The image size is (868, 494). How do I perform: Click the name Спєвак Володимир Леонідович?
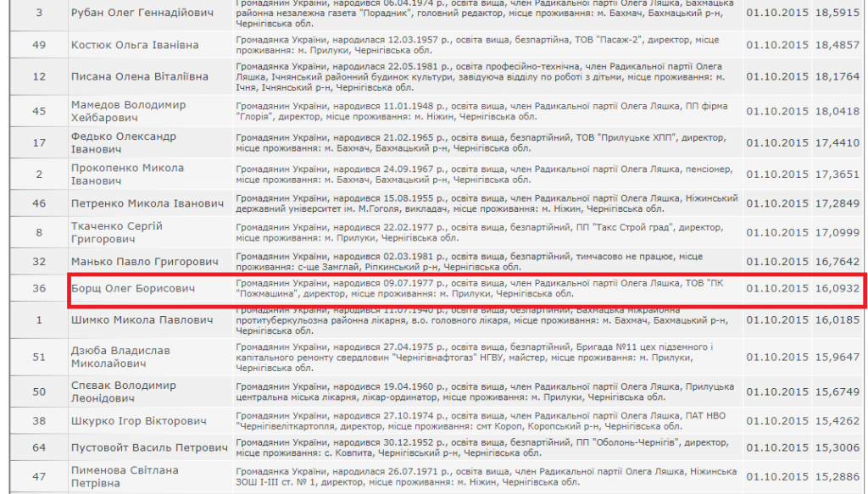click(124, 391)
